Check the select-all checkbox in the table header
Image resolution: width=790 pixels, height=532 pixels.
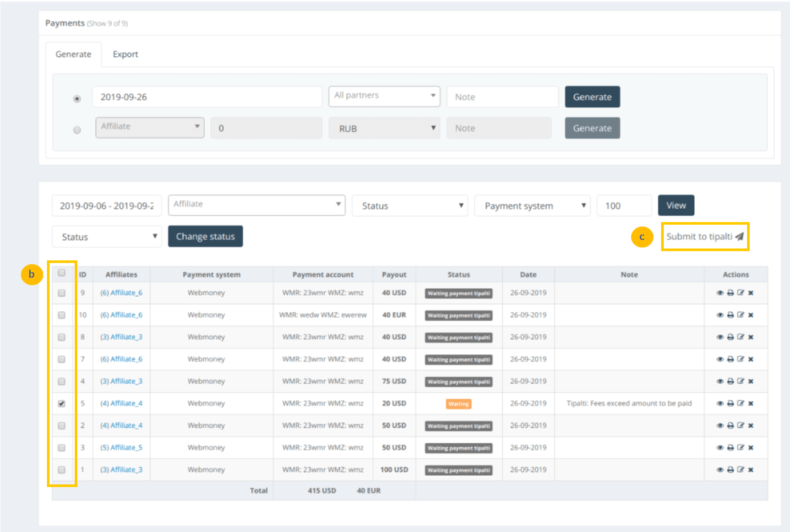[61, 273]
